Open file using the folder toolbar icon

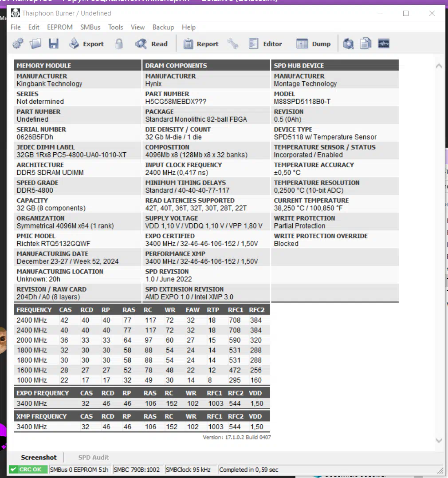35,43
